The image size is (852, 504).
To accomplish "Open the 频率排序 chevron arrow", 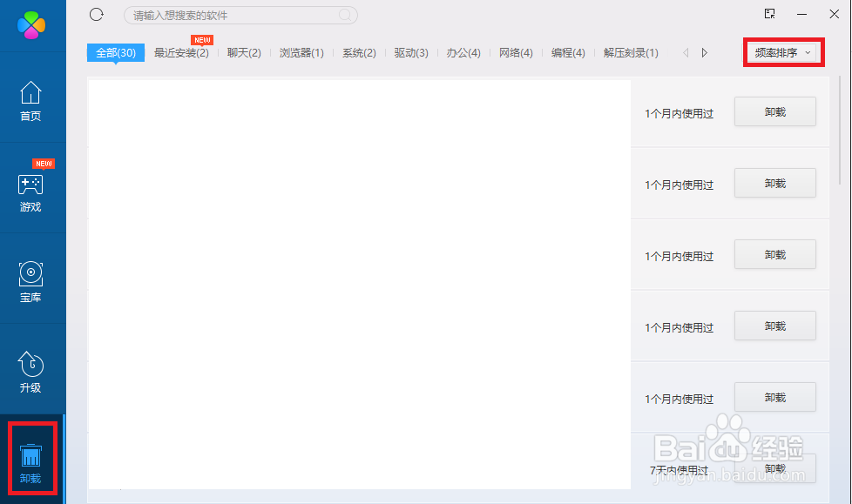I will pos(808,52).
